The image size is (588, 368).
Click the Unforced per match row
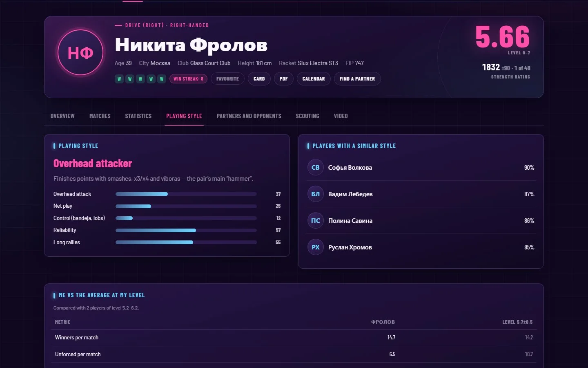click(294, 355)
